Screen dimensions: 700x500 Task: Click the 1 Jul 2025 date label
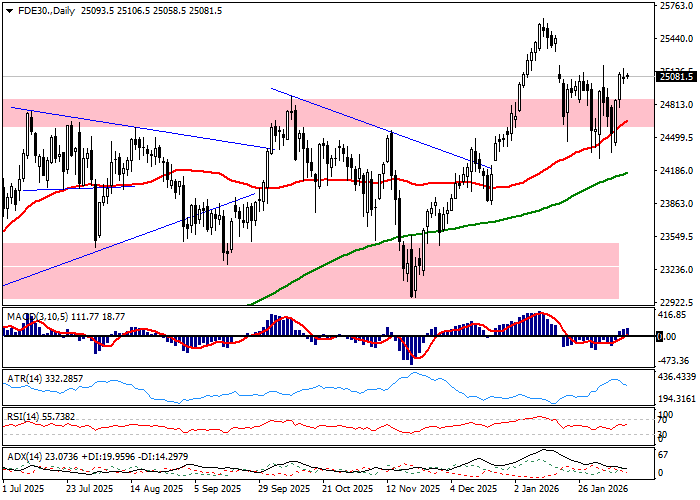click(22, 490)
